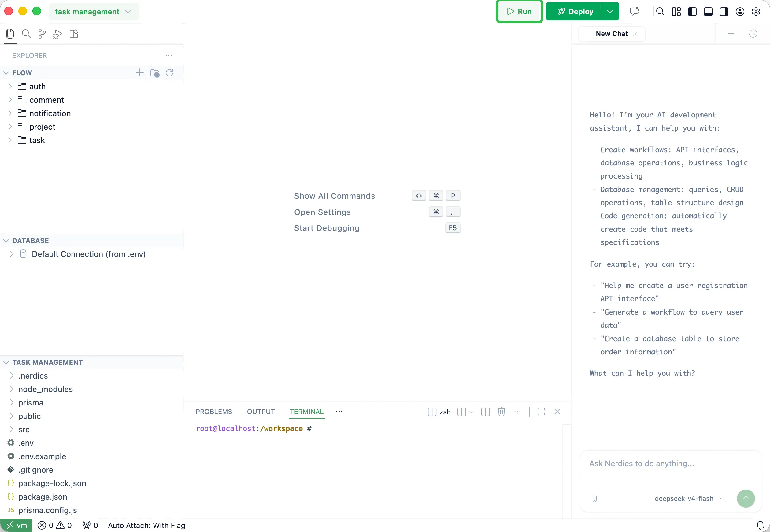770x532 pixels.
Task: Click Auto Attach: With Flag status
Action: 146,526
